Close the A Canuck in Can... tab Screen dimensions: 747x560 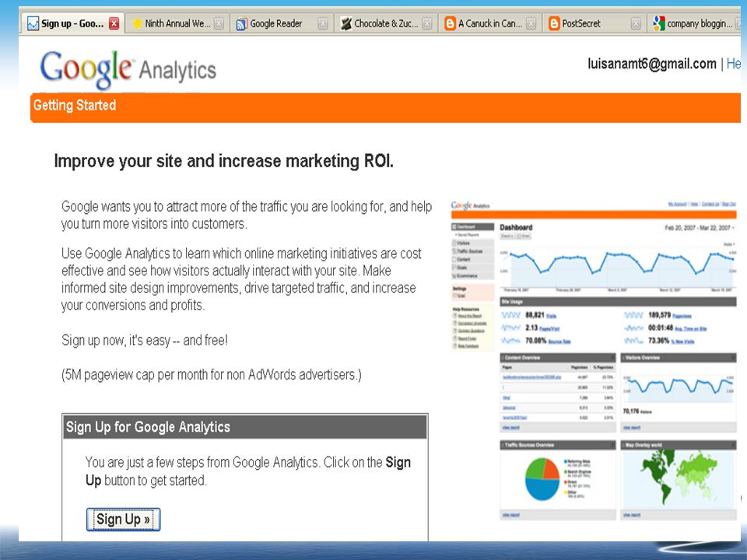click(531, 23)
